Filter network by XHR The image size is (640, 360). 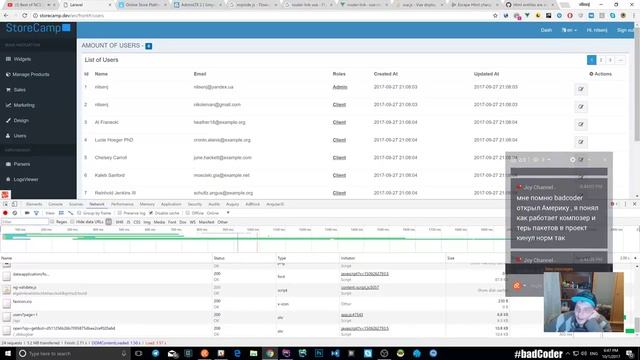119,222
